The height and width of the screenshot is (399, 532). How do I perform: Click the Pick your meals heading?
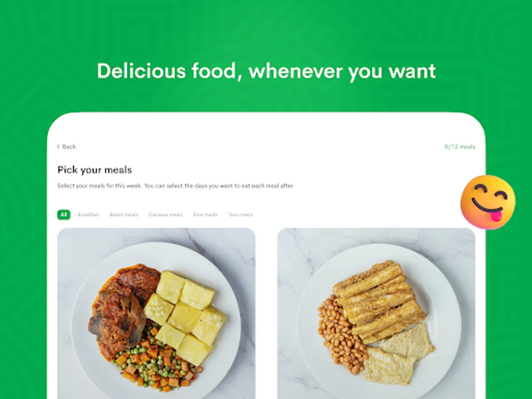pyautogui.click(x=95, y=170)
